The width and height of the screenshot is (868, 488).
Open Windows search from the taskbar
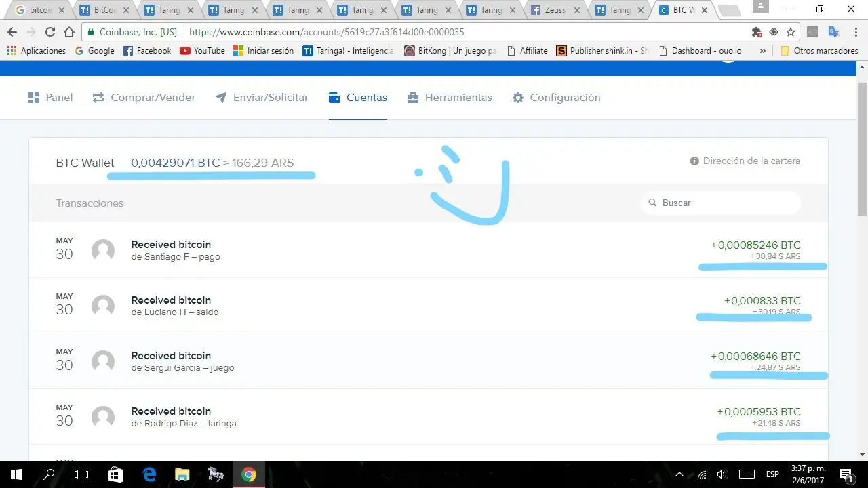coord(49,474)
